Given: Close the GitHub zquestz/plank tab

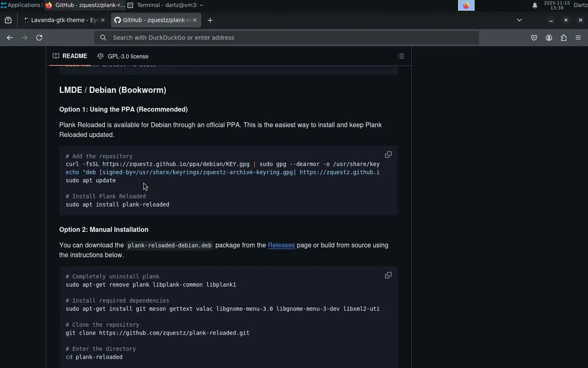Looking at the screenshot, I should coord(195,20).
